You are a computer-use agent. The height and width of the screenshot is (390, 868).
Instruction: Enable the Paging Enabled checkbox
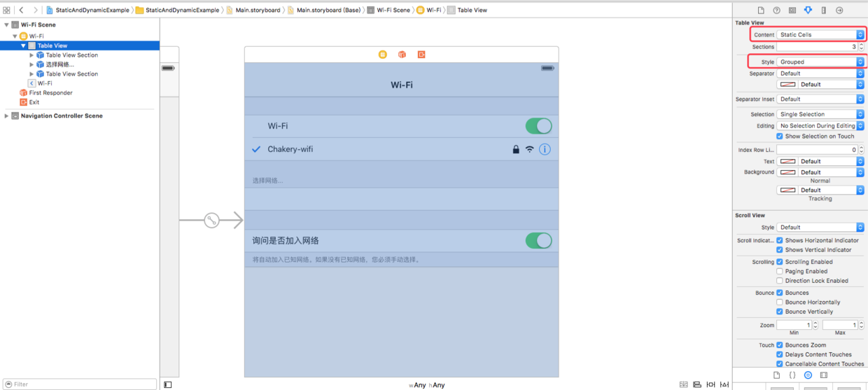point(780,272)
